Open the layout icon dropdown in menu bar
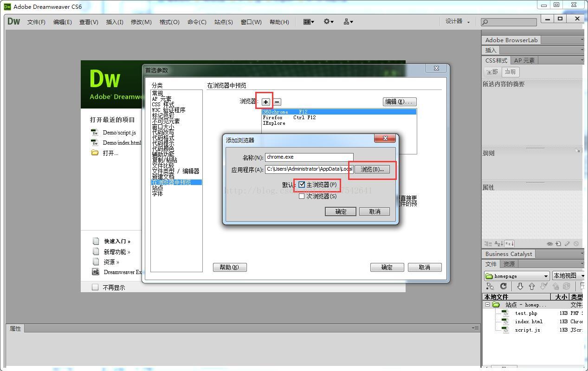Screen dimensions: 588x371 [x=309, y=22]
